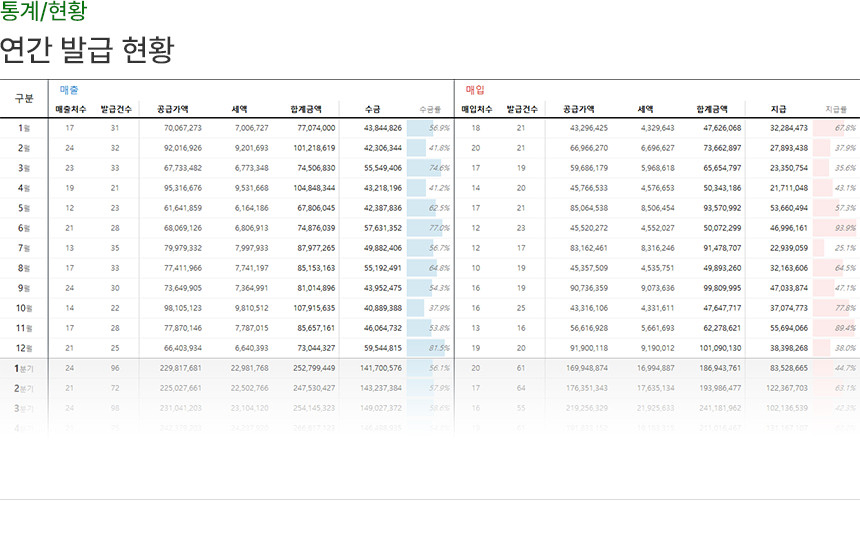Sort by the 매출처수 column header
Image resolution: width=860 pixels, height=559 pixels.
click(70, 109)
